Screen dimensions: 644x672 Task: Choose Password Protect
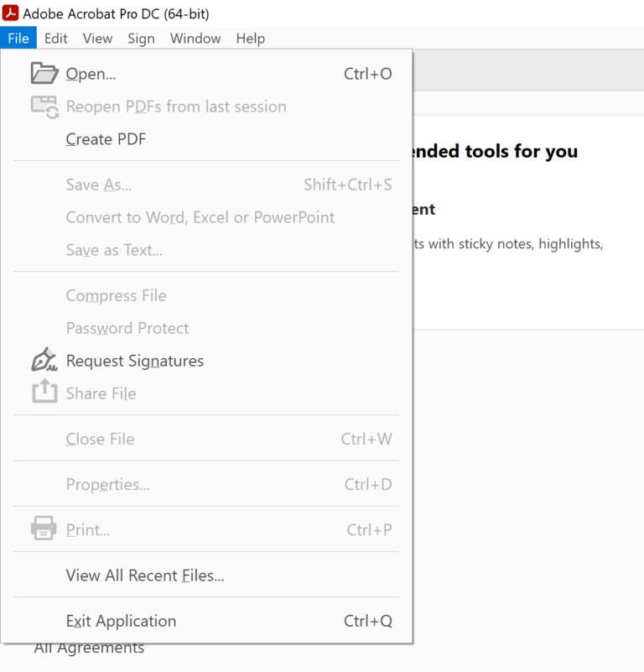[127, 328]
